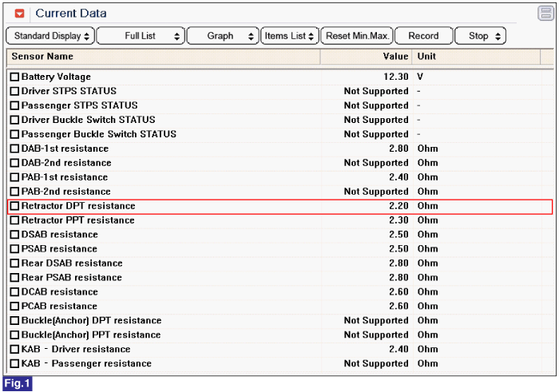The width and height of the screenshot is (559, 392).
Task: Check the PCAB resistance checkbox
Action: click(14, 306)
